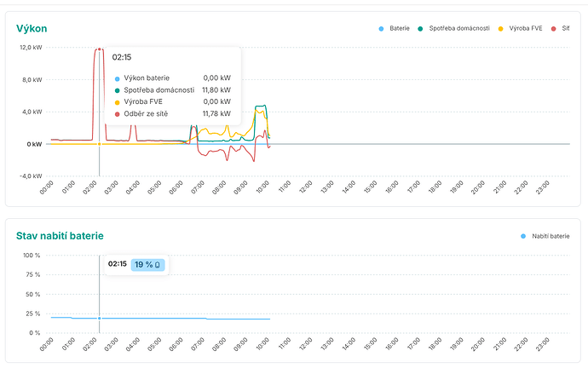Click the green consumption peak near 10:00
The image size is (588, 374).
(261, 106)
